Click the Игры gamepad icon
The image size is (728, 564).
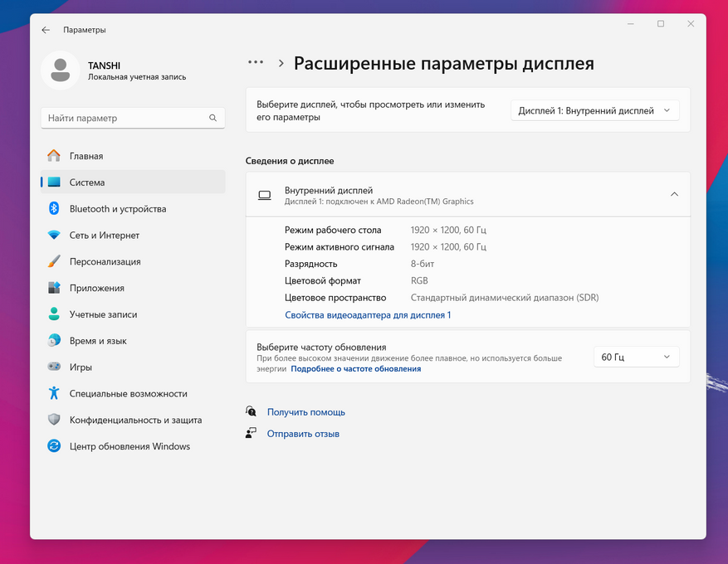54,367
